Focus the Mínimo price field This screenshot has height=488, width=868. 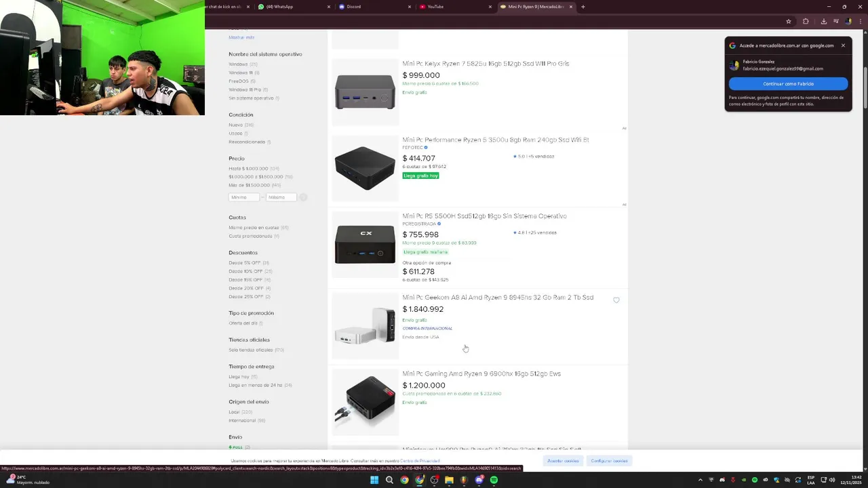(x=244, y=197)
